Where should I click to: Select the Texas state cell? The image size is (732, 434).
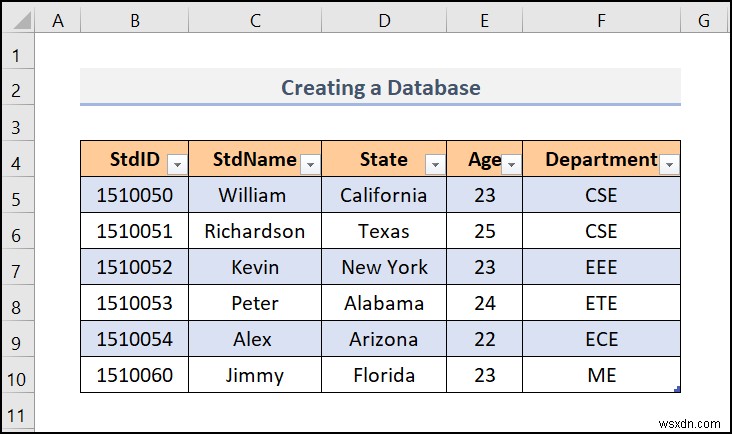point(384,232)
